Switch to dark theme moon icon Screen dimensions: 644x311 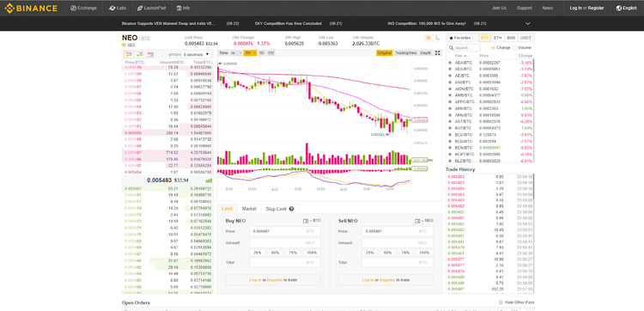[437, 38]
